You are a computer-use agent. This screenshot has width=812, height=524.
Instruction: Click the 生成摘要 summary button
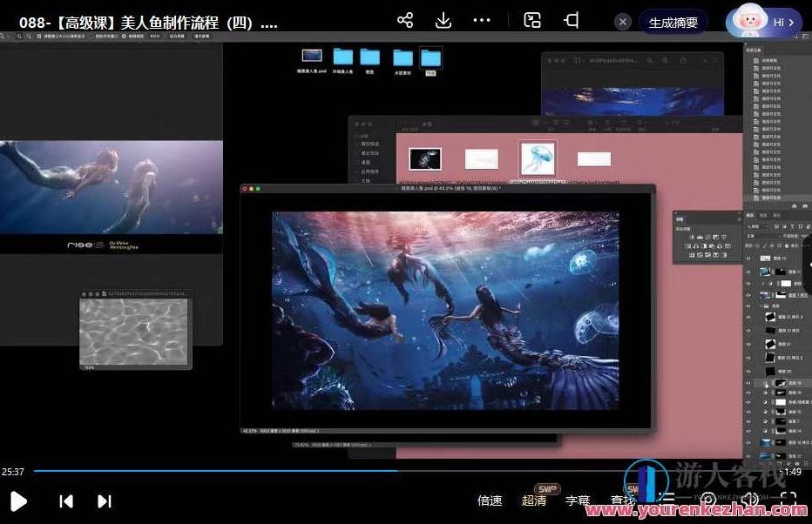(673, 22)
